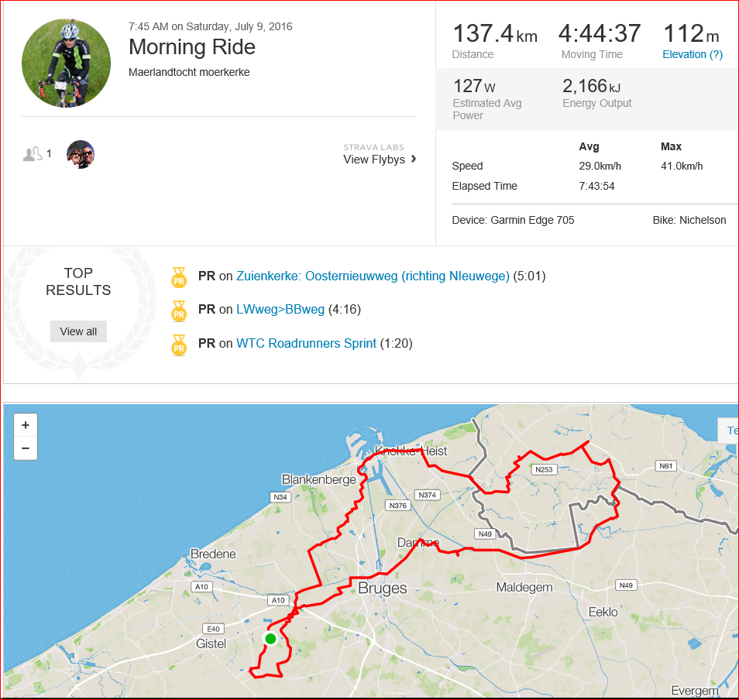The height and width of the screenshot is (700, 739).
Task: Switch map type via the partially visible terrain tab
Action: tap(729, 431)
